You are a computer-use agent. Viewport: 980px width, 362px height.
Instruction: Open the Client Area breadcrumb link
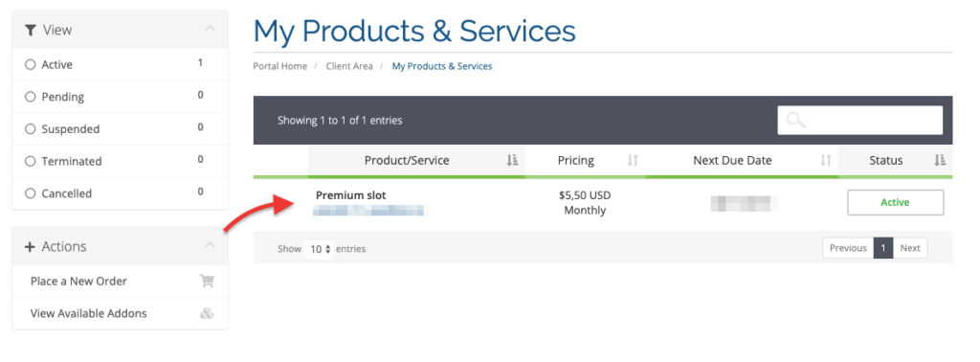tap(349, 66)
